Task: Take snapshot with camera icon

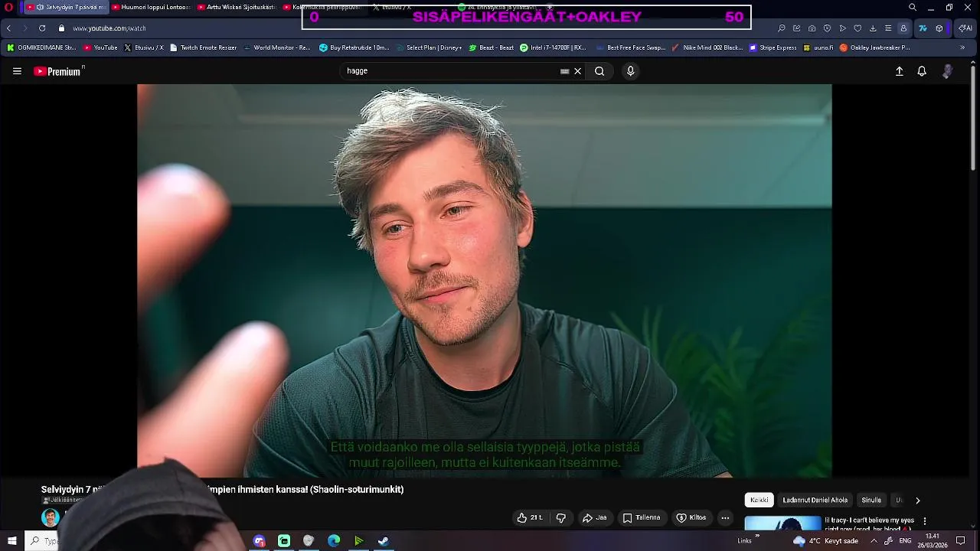Action: point(812,28)
